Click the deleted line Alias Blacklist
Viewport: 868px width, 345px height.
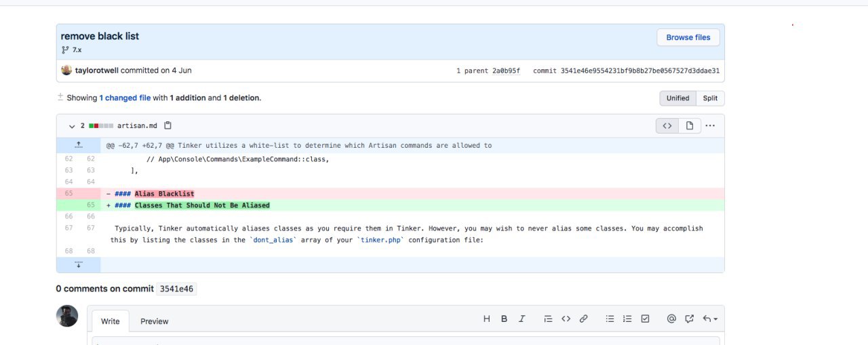412,194
